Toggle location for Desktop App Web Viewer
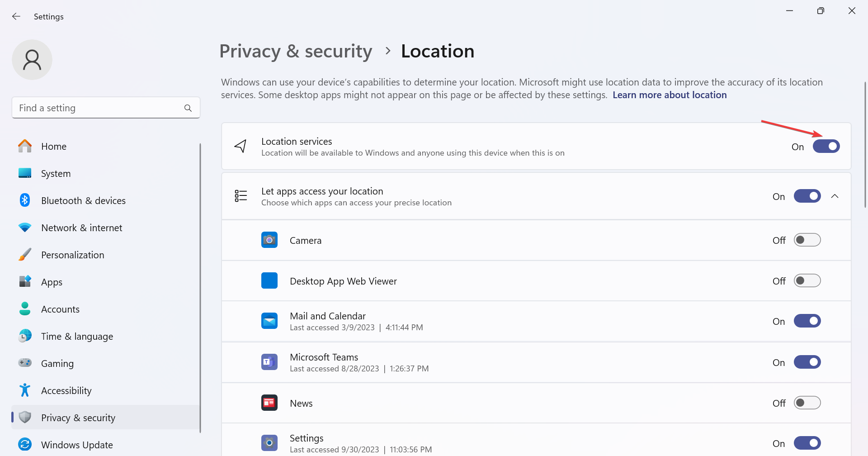 [807, 281]
